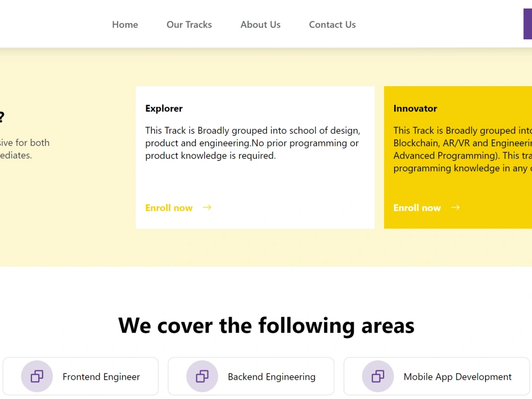Click the stacked-squares icon on Frontend Engineer card
The image size is (532, 399).
click(x=37, y=376)
